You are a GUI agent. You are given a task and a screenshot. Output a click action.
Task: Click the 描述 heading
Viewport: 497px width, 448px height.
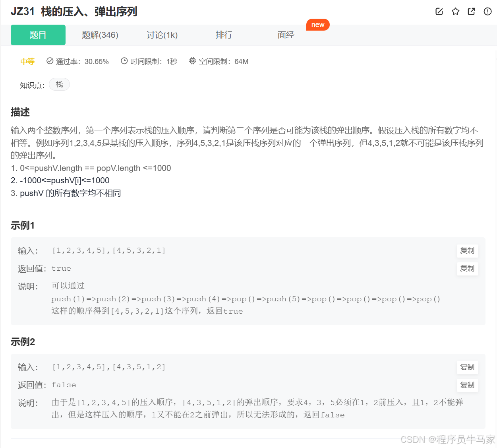[20, 112]
